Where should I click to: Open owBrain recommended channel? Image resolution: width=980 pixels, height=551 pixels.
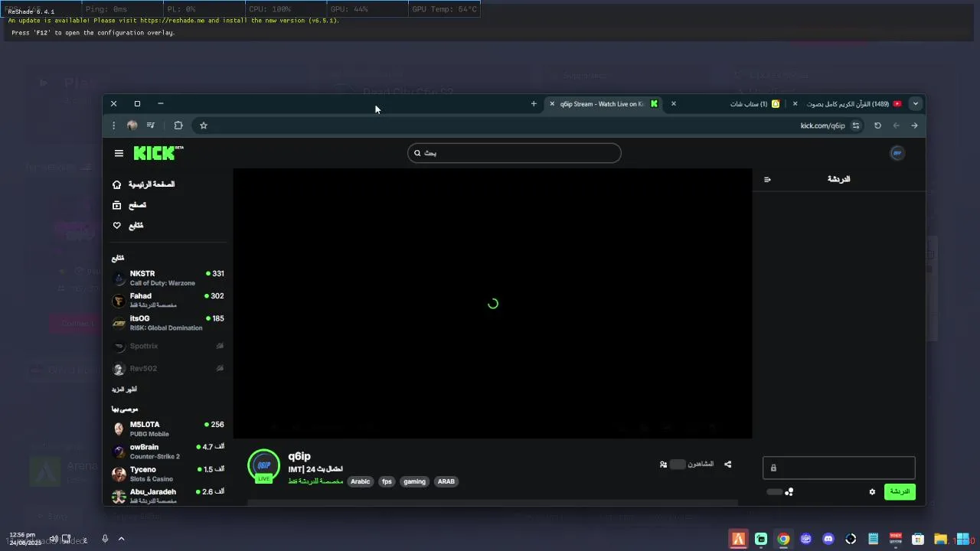pos(168,452)
